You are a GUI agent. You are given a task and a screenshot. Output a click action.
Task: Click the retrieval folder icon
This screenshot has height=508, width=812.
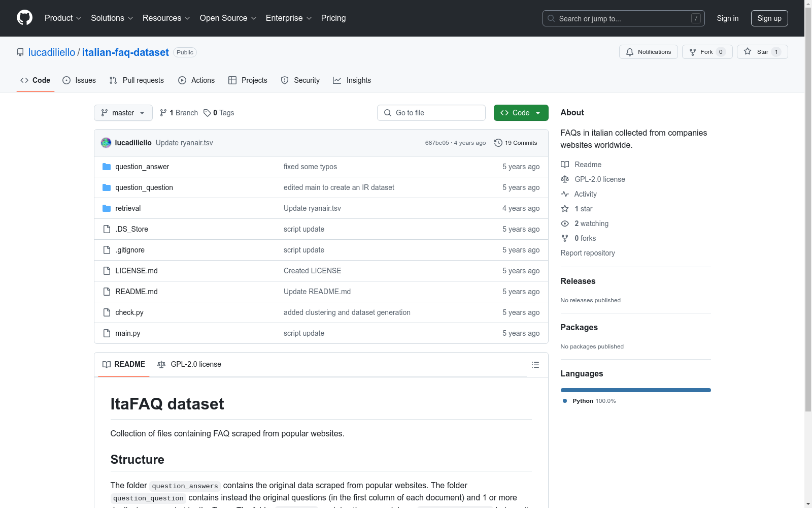(x=107, y=208)
